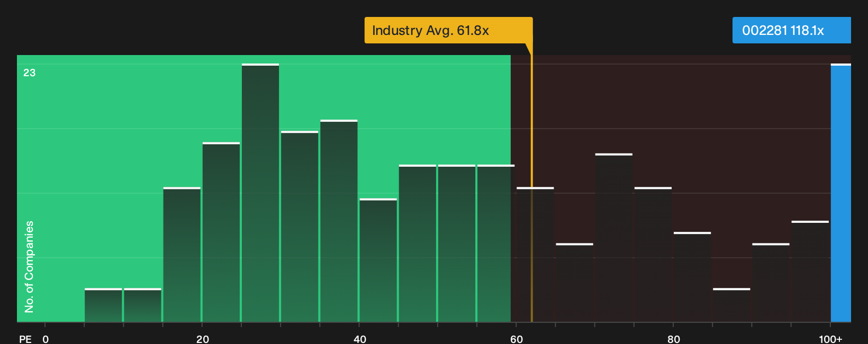
Task: Click the shortest bar between 80 and 100
Action: click(x=731, y=305)
